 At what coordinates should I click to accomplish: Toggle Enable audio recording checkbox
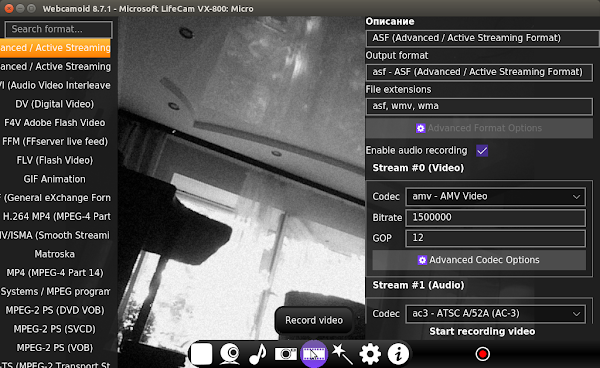click(482, 150)
